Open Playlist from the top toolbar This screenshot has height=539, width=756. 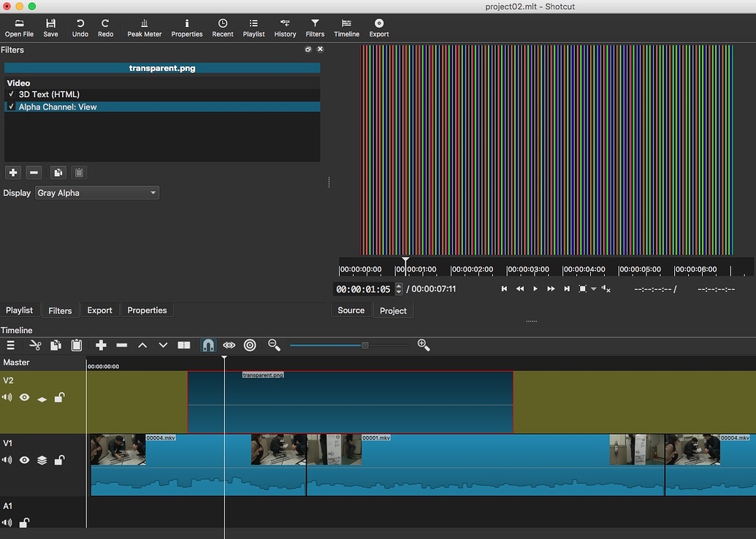coord(253,28)
